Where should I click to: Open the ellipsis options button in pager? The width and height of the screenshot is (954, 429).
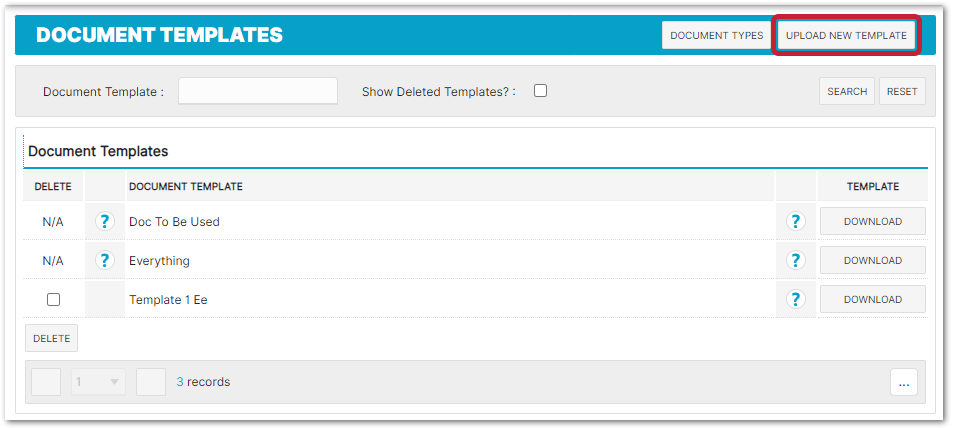pyautogui.click(x=903, y=382)
